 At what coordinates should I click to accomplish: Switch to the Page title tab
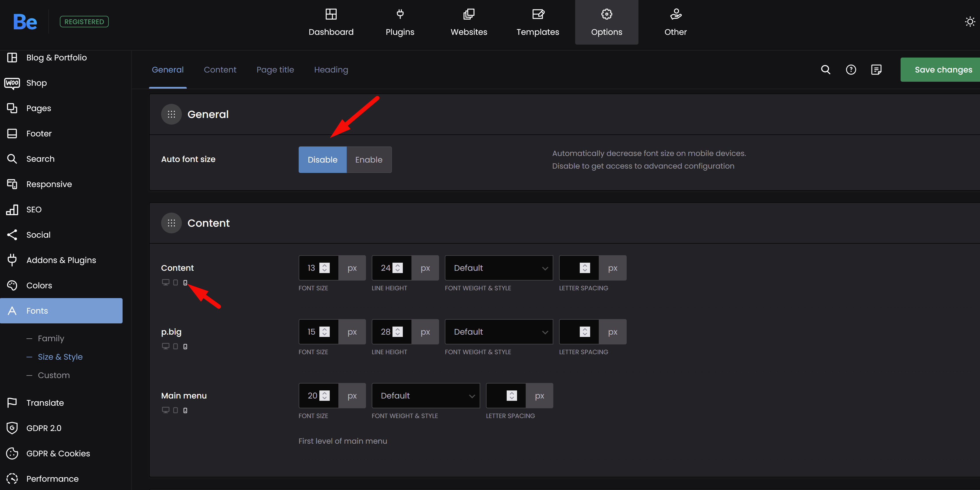point(275,70)
